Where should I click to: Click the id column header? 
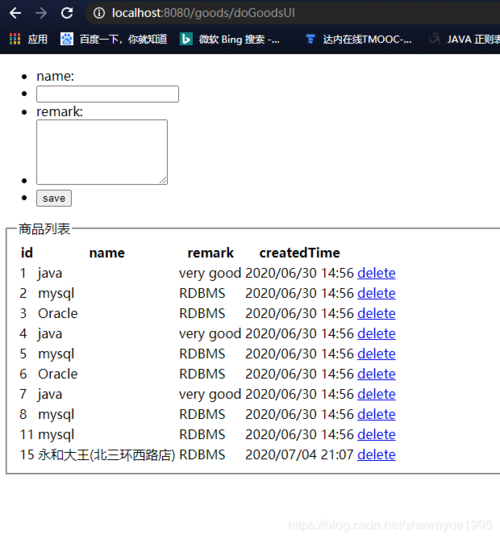(x=27, y=253)
